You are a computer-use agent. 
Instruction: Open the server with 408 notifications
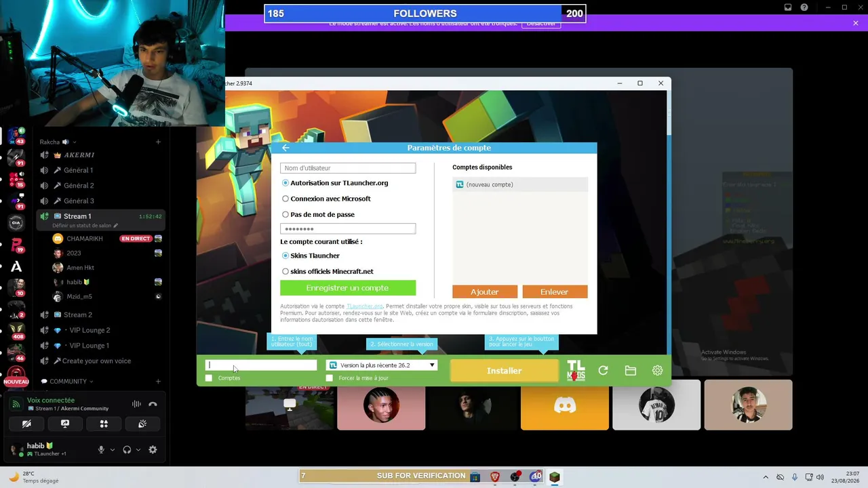click(x=16, y=330)
